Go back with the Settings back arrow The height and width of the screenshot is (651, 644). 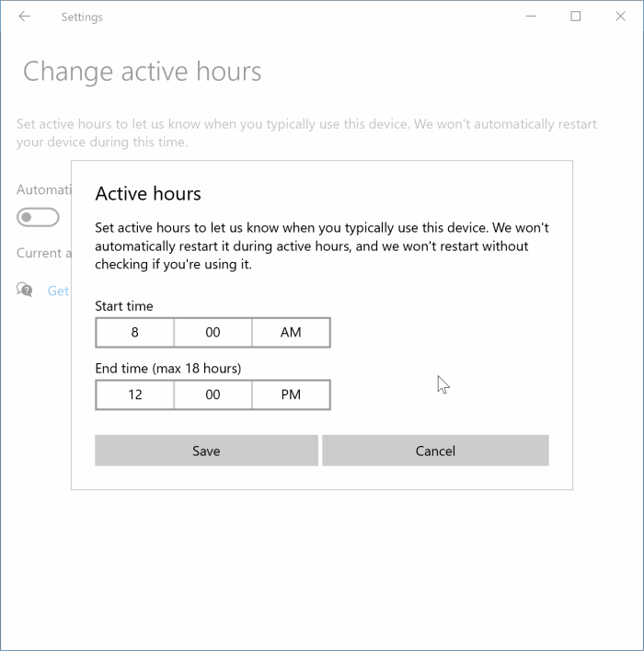pos(25,17)
